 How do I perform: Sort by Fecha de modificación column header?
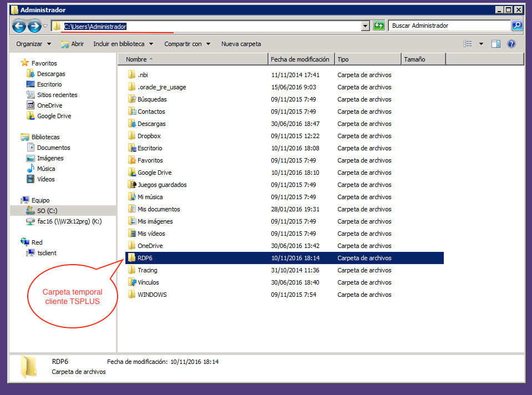coord(300,59)
